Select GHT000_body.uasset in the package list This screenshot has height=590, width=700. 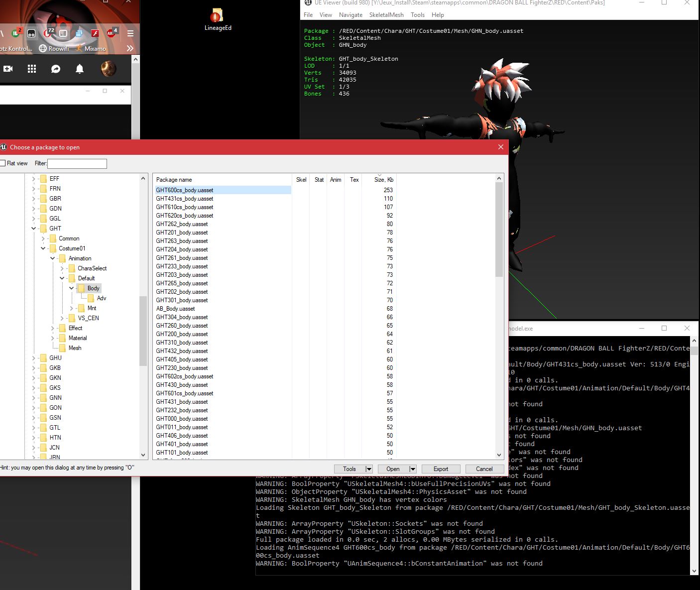182,419
